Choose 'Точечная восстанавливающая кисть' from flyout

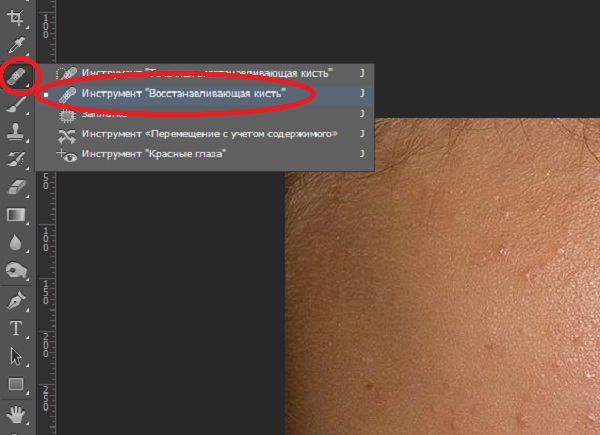[205, 73]
